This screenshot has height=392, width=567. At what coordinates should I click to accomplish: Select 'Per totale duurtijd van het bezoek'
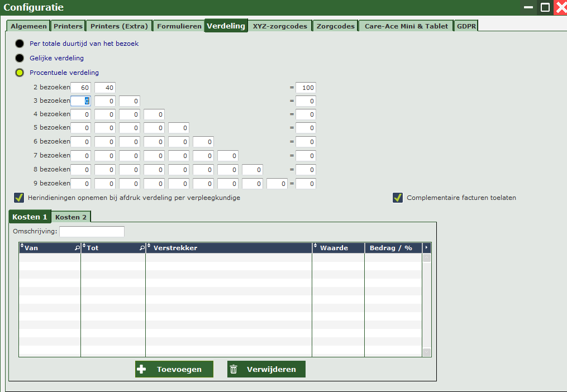point(20,44)
